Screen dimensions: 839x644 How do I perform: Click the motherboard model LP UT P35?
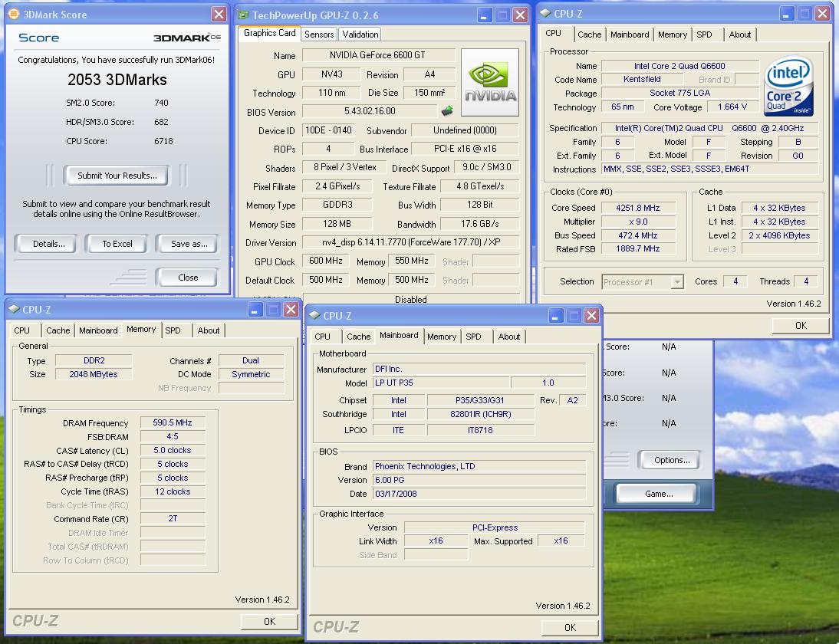441,383
